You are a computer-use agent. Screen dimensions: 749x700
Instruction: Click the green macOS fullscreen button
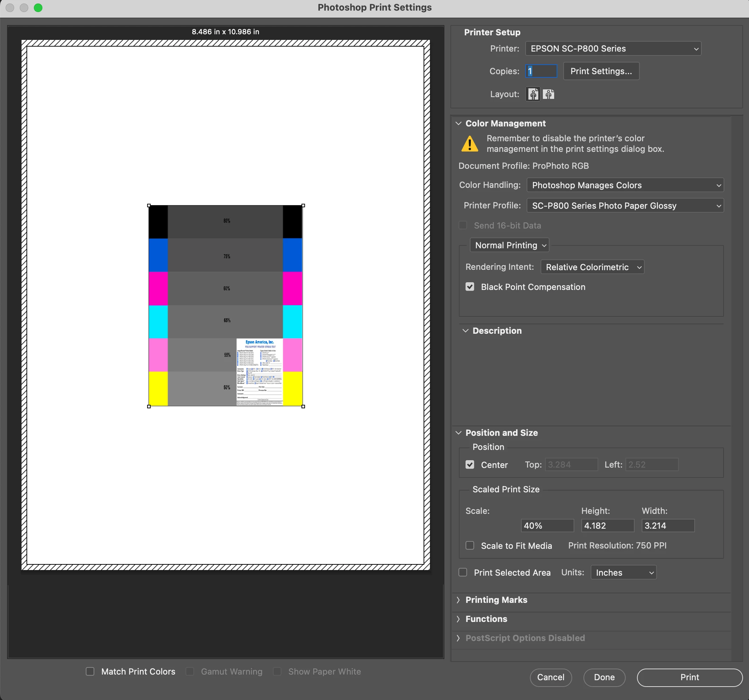click(38, 7)
